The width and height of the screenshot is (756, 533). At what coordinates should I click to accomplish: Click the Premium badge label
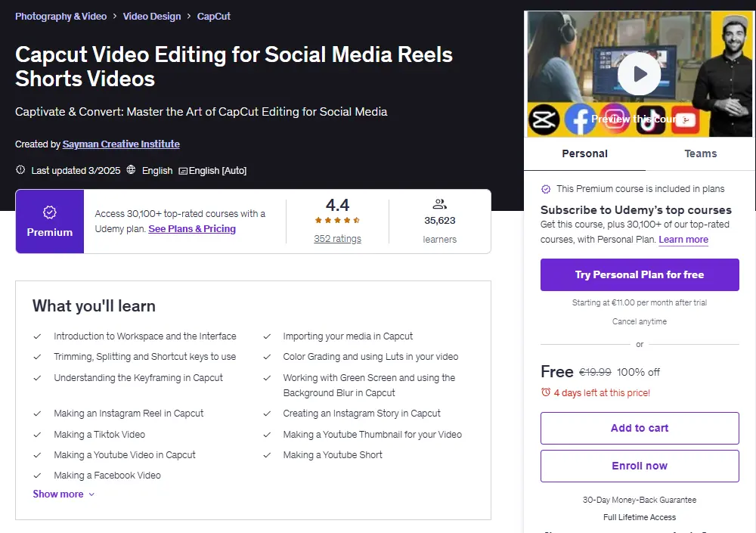[50, 232]
